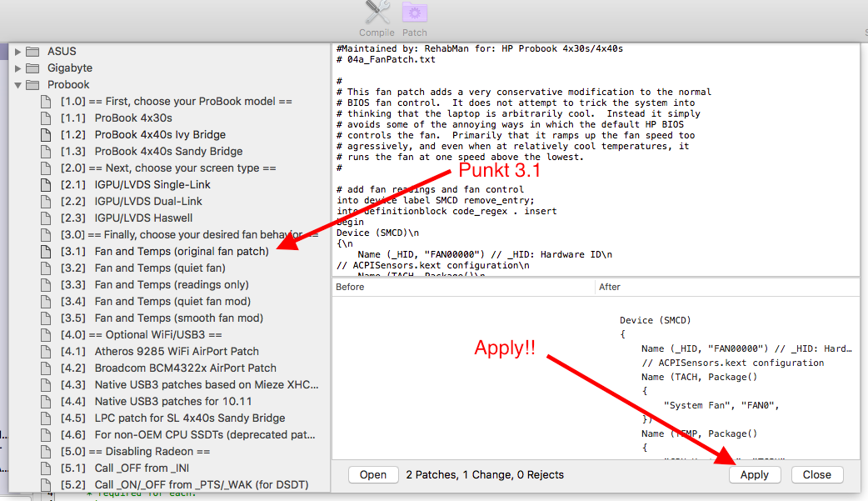Select patch [1.1] ProBook 4x30s
This screenshot has width=868, height=501.
117,118
